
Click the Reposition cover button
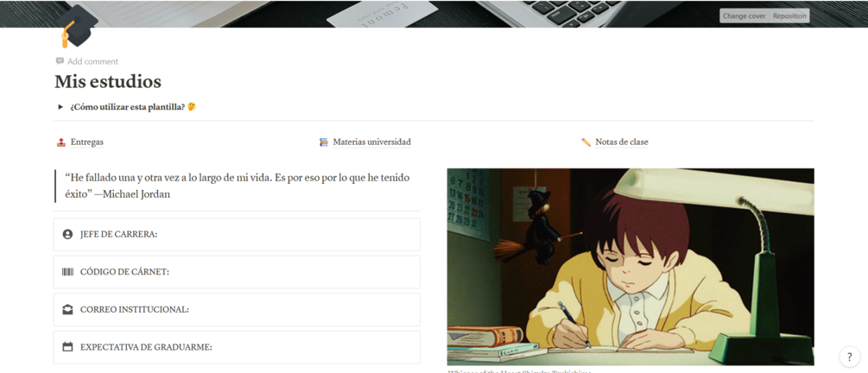789,16
